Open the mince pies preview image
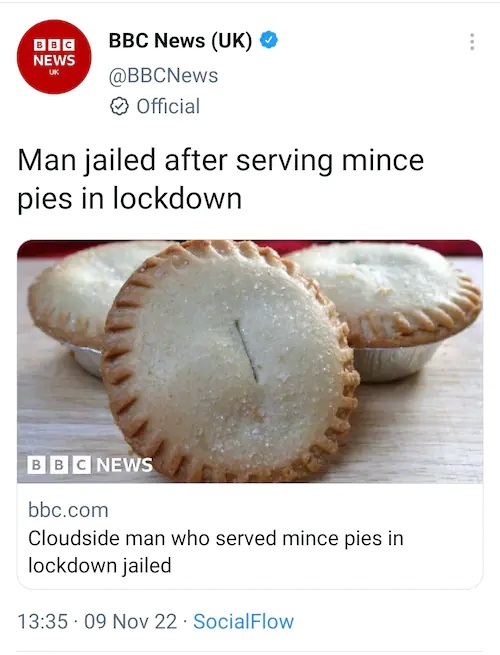This screenshot has width=500, height=655. point(250,361)
